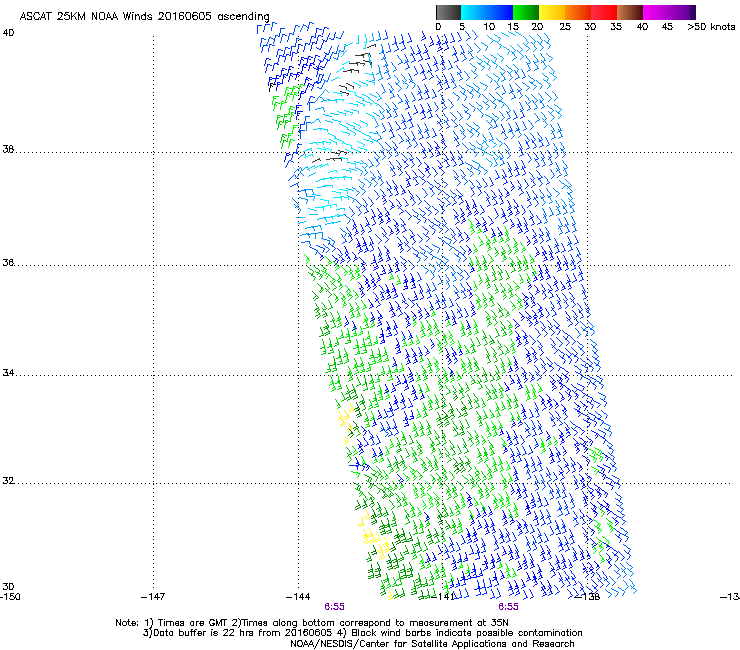Click the legend value '35' under color bar
This screenshot has width=740, height=650.
click(616, 26)
